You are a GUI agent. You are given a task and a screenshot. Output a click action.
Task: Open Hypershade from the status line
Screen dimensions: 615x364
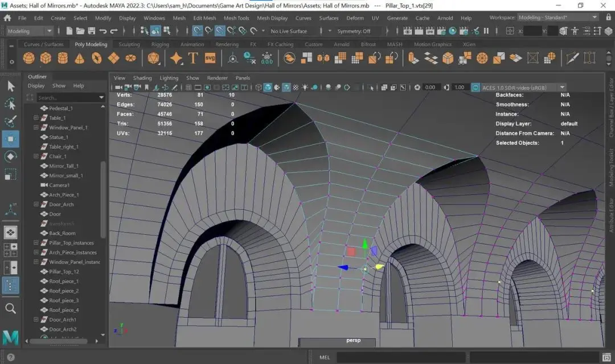(453, 31)
